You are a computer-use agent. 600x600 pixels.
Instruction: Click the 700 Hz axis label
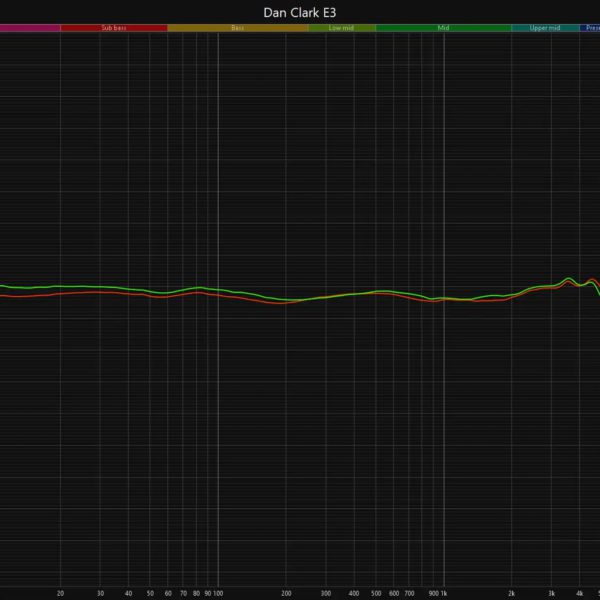409,593
